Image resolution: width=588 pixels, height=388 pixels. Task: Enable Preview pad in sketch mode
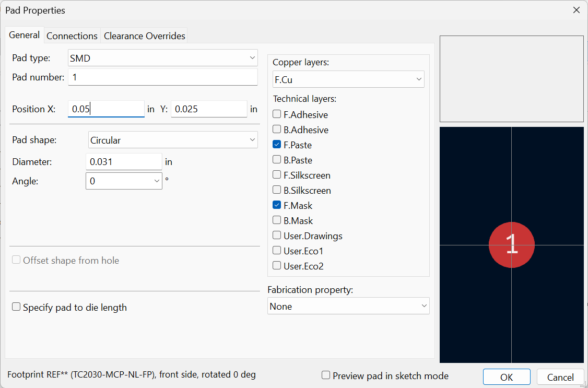click(326, 375)
